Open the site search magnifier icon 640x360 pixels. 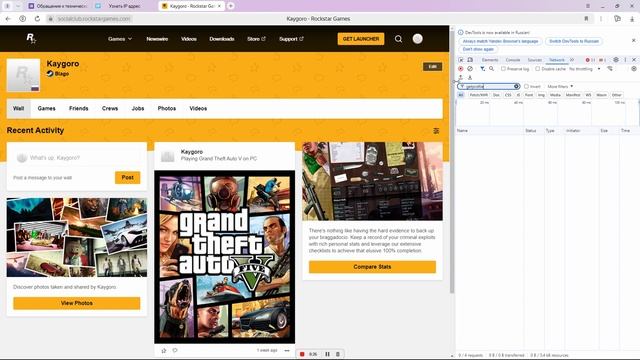(x=398, y=39)
